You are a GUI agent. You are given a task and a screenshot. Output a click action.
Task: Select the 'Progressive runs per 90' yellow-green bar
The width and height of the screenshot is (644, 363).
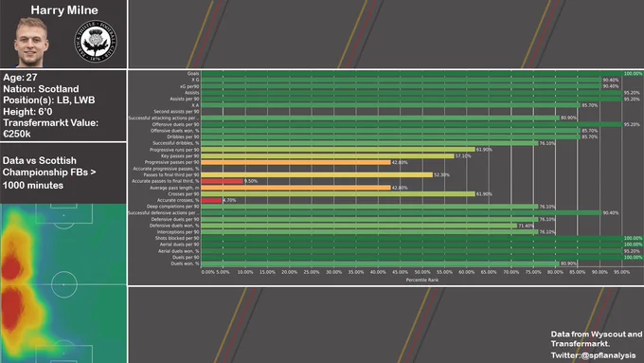click(338, 150)
